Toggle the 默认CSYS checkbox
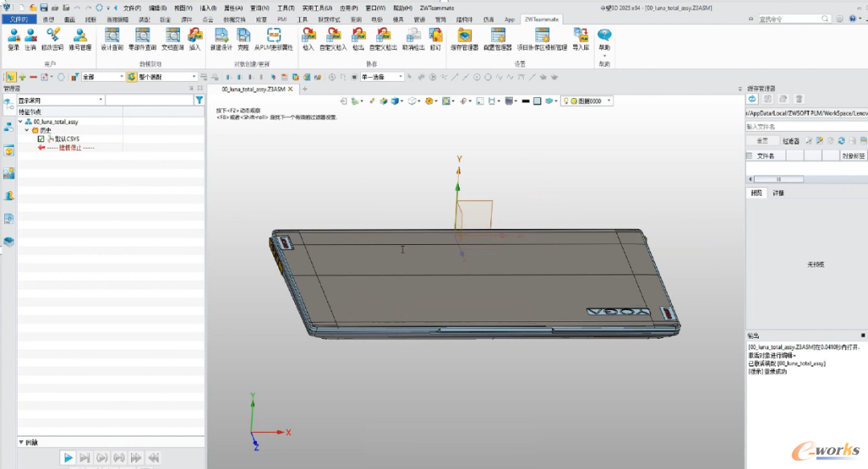868x469 pixels. tap(41, 139)
